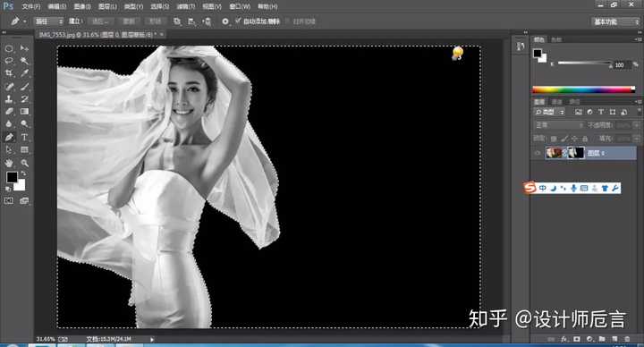Image resolution: width=644 pixels, height=347 pixels.
Task: Open the pen mode dropdown in options bar
Action: [48, 21]
